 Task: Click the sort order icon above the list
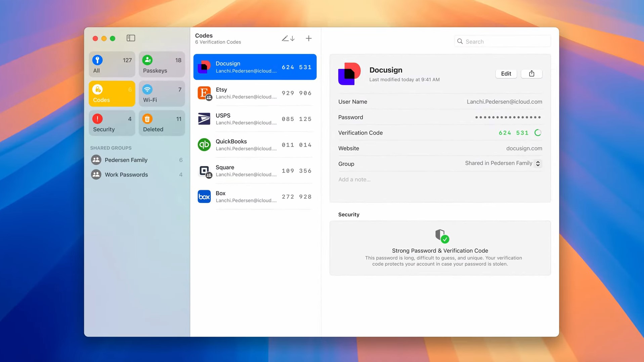click(x=288, y=38)
